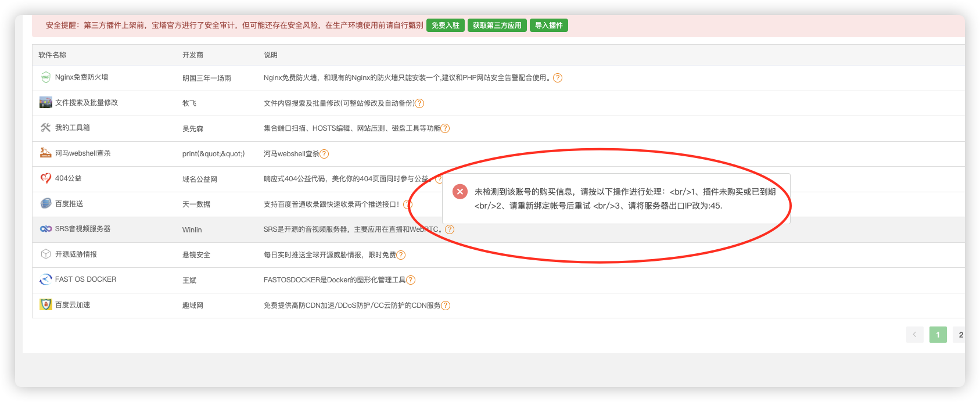This screenshot has width=980, height=402.
Task: Click developer Winlin
Action: click(192, 230)
